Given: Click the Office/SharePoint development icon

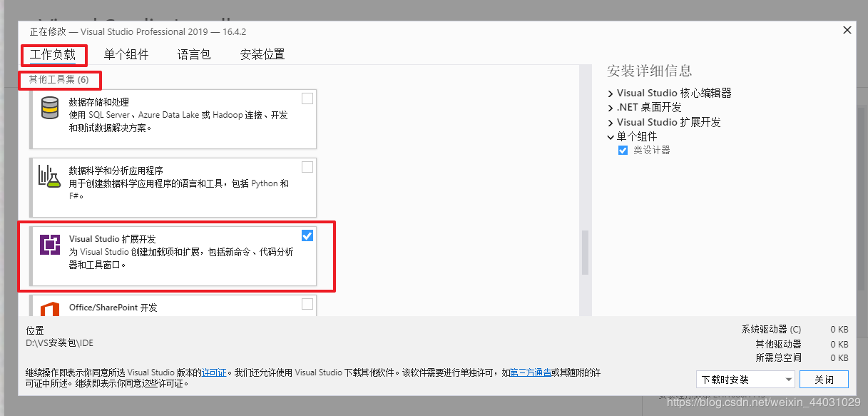Looking at the screenshot, I should pos(50,309).
